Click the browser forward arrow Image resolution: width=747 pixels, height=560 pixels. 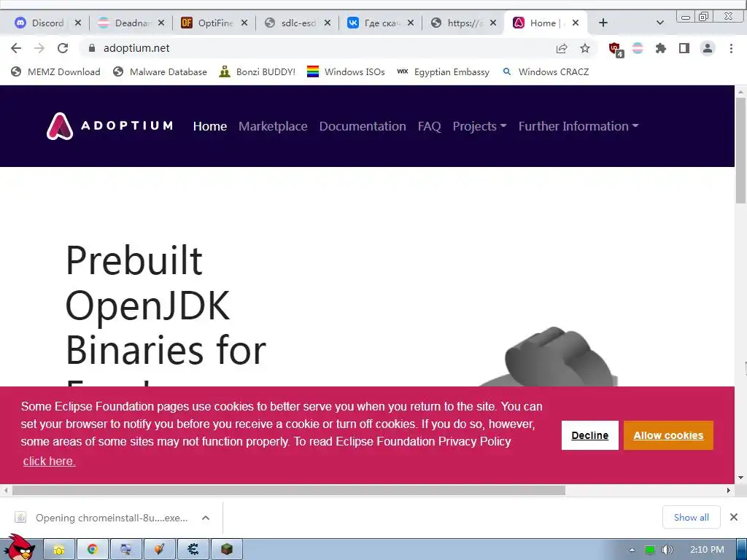39,48
